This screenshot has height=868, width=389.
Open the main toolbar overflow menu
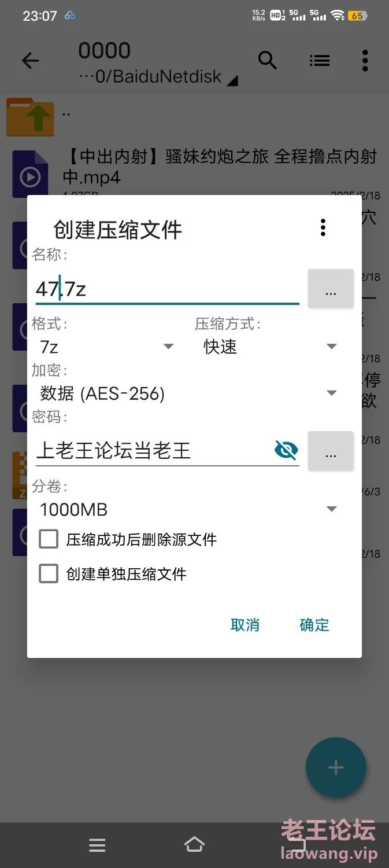tap(365, 60)
